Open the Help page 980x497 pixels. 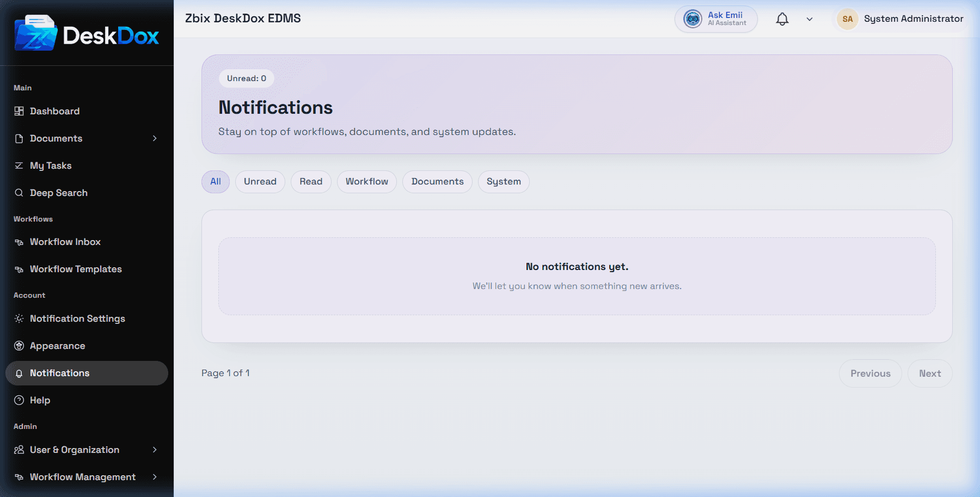coord(87,400)
